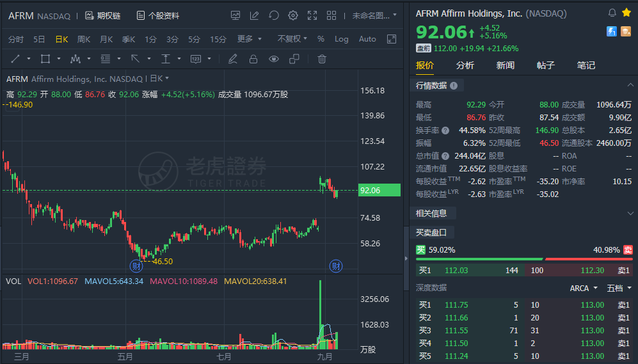Click the pencil edit drawings icon

233,59
